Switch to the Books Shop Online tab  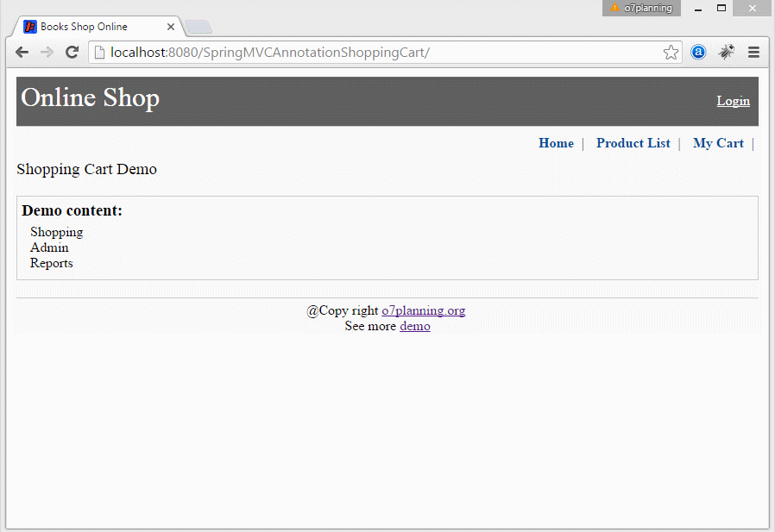(x=95, y=26)
